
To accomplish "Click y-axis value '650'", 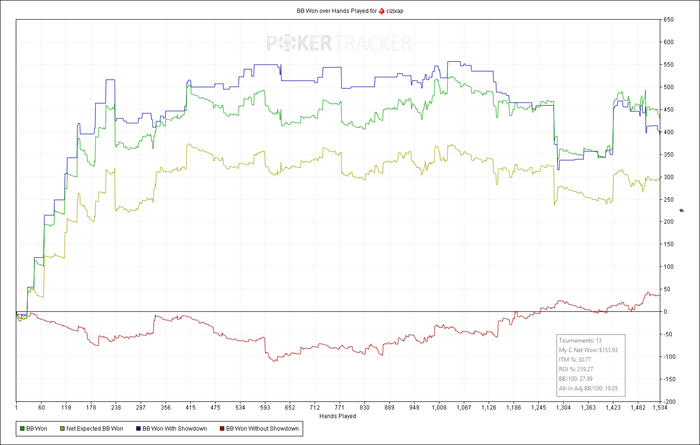I will pos(669,20).
